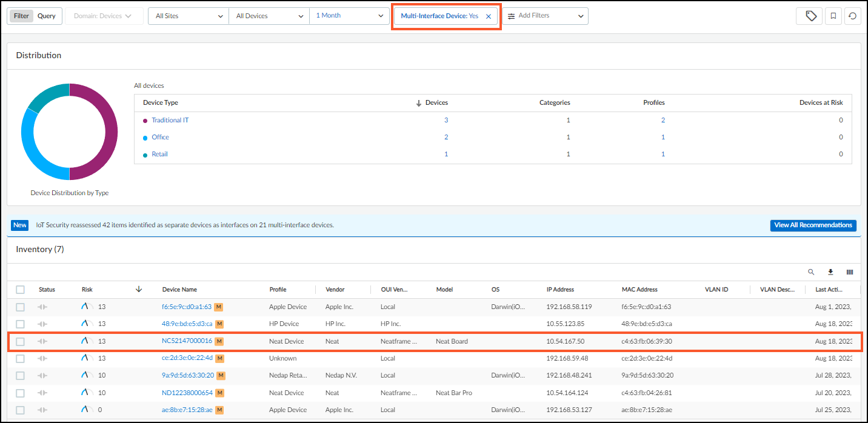
Task: Open device NC52147000016 link
Action: pyautogui.click(x=187, y=341)
